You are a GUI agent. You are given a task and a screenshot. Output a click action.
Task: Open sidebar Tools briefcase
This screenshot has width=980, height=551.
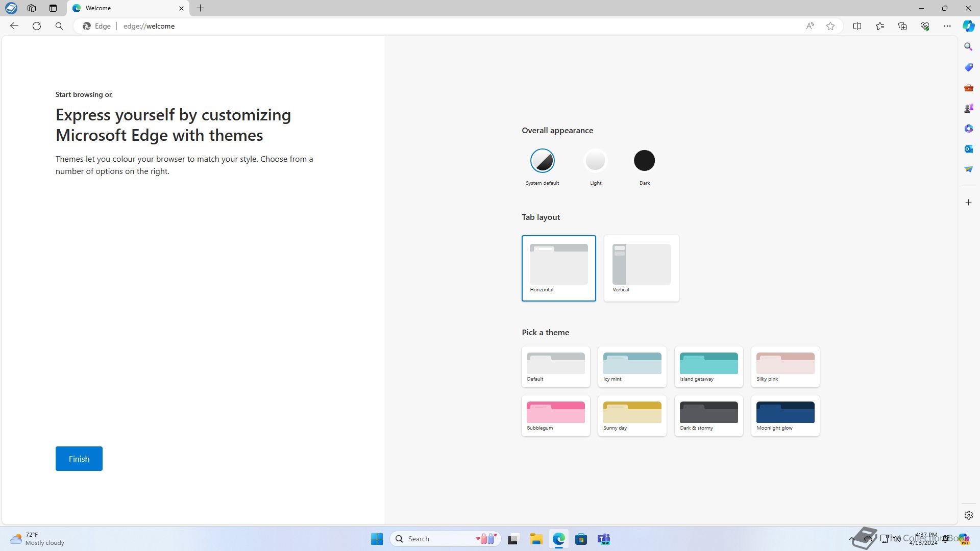tap(968, 88)
